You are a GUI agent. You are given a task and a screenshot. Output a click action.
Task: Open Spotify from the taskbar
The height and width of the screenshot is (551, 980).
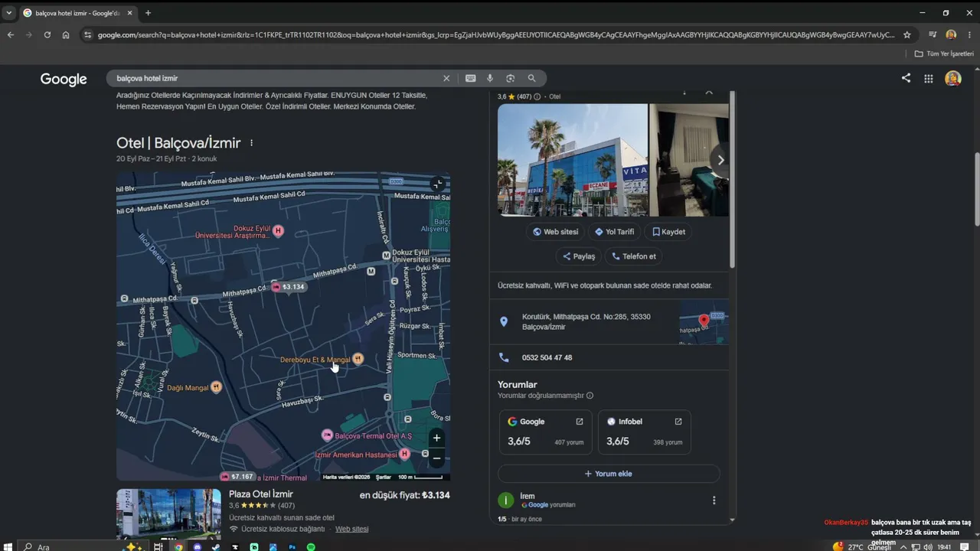[311, 546]
